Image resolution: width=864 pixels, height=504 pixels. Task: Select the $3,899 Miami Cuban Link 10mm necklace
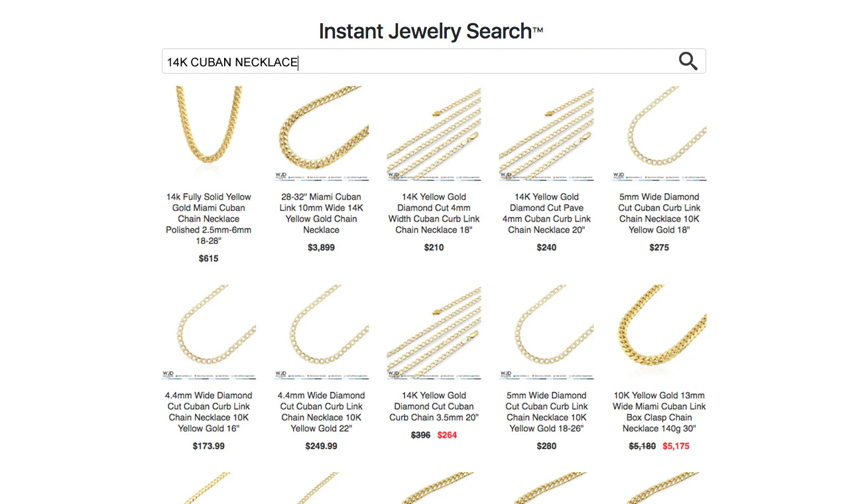[x=321, y=213]
